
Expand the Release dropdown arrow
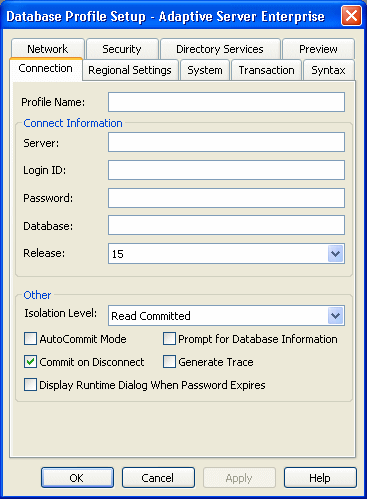point(335,254)
